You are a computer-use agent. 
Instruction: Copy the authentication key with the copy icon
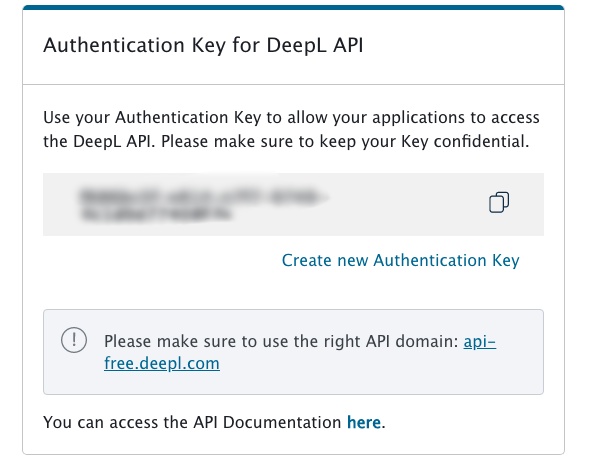pos(498,202)
